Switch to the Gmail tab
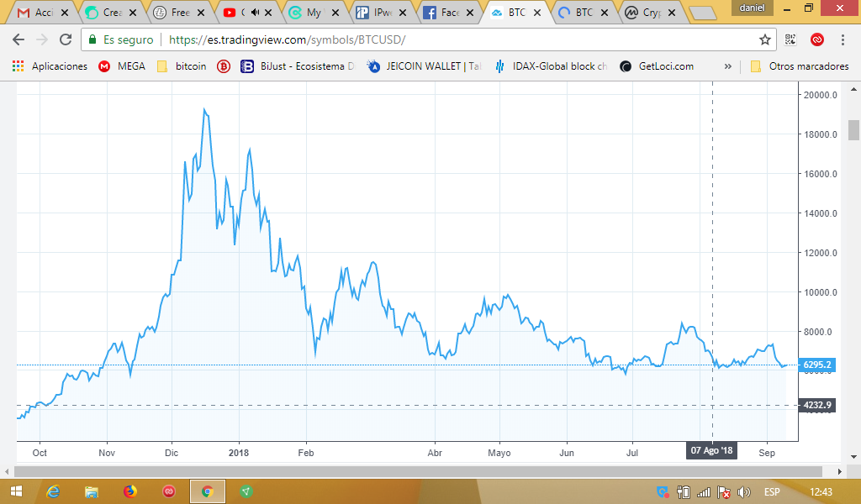Image resolution: width=861 pixels, height=504 pixels. pos(44,12)
